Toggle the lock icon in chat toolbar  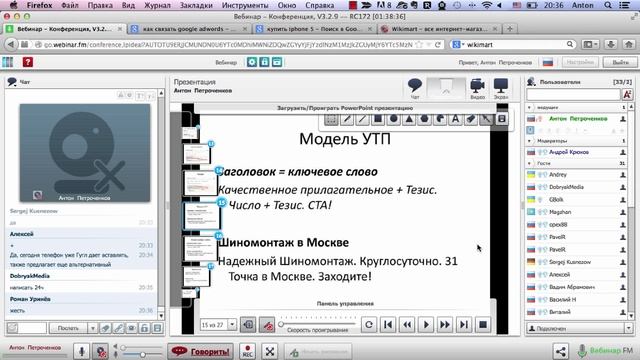click(144, 328)
